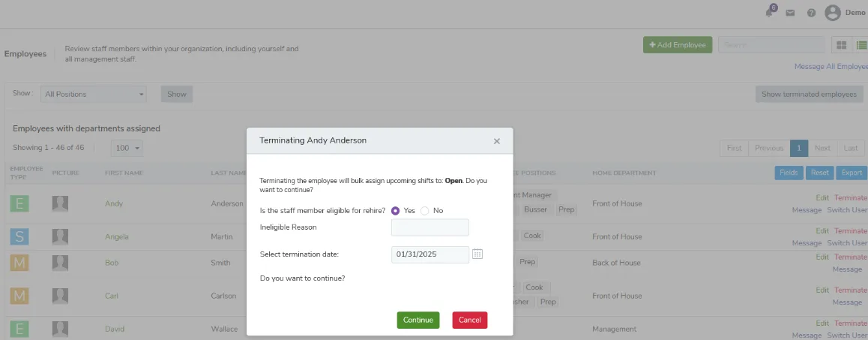Open Message All Employees link

(x=831, y=67)
